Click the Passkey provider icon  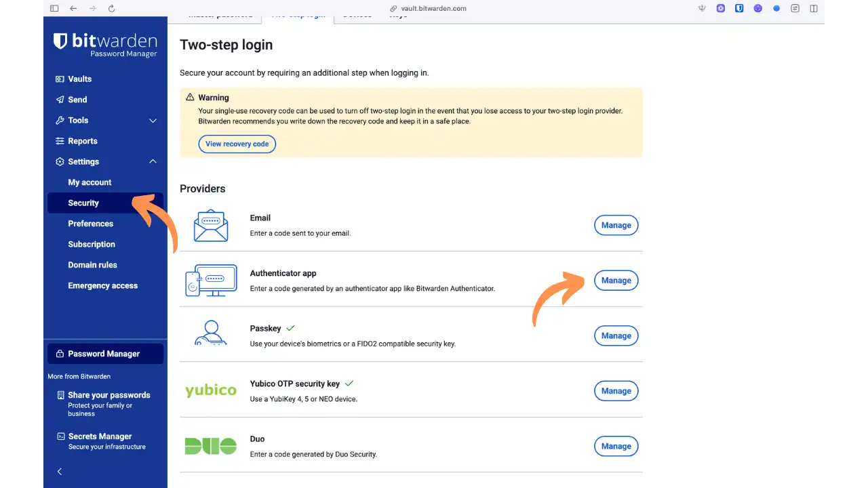pyautogui.click(x=211, y=334)
